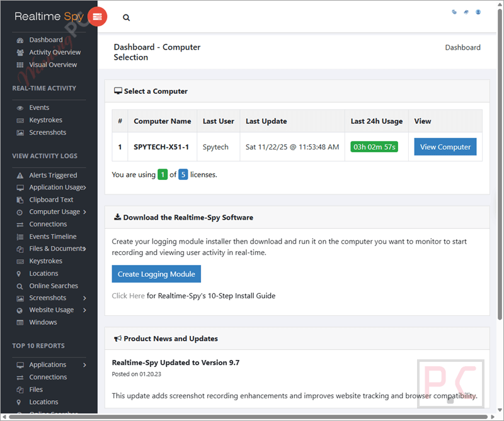Click the list icon for Events Timeline
The height and width of the screenshot is (421, 504).
tap(20, 237)
